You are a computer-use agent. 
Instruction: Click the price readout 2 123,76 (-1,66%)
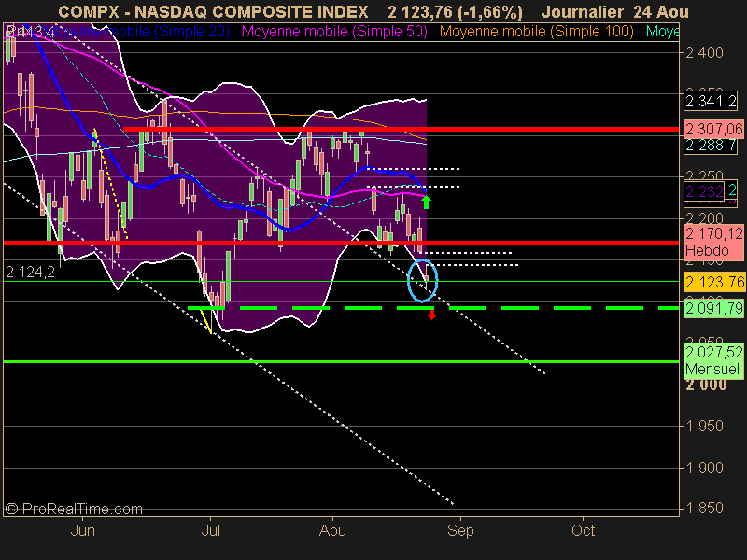point(455,11)
